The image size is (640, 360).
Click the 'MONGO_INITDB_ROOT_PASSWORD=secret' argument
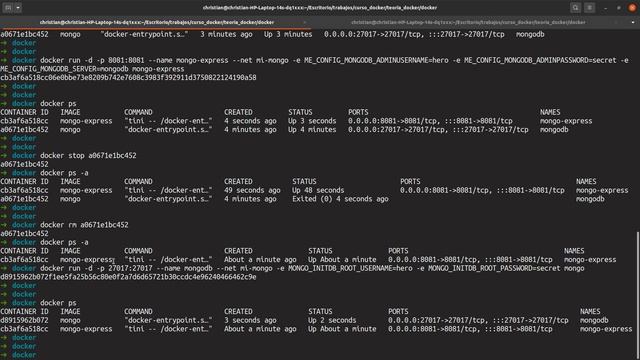coord(494,269)
